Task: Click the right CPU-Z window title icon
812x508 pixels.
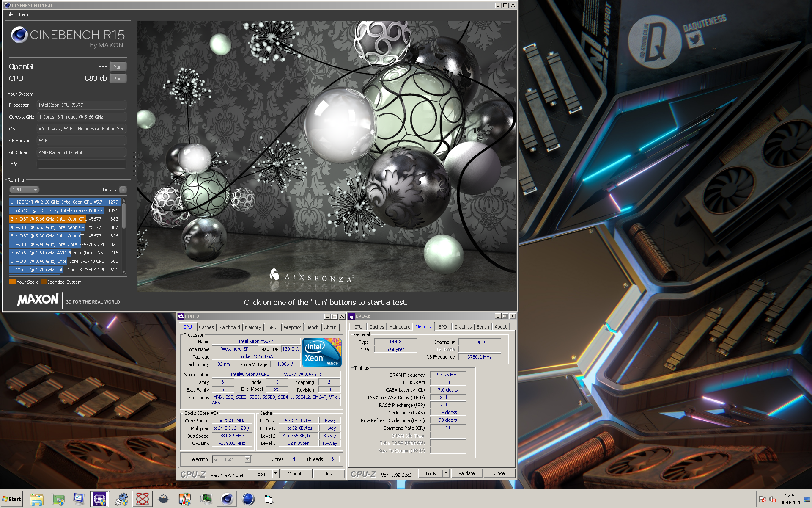Action: pyautogui.click(x=351, y=316)
